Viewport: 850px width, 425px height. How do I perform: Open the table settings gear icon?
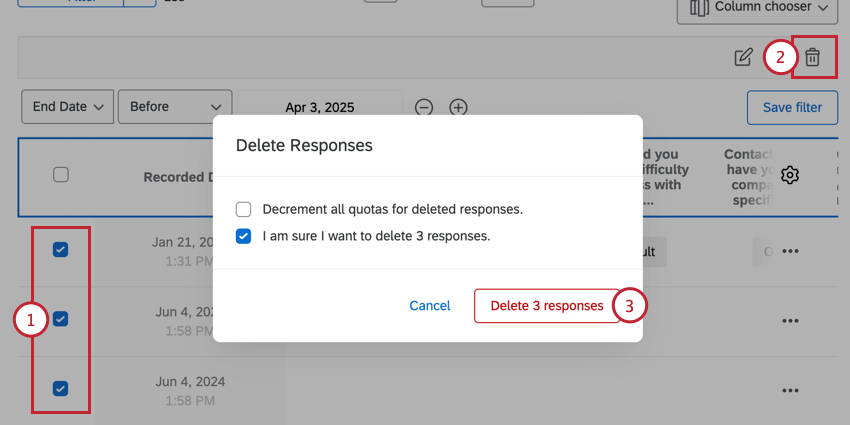(790, 175)
